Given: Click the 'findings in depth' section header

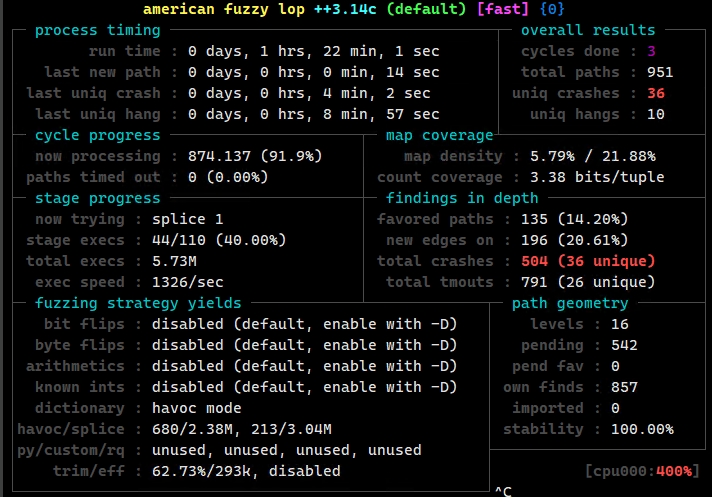Looking at the screenshot, I should 462,198.
